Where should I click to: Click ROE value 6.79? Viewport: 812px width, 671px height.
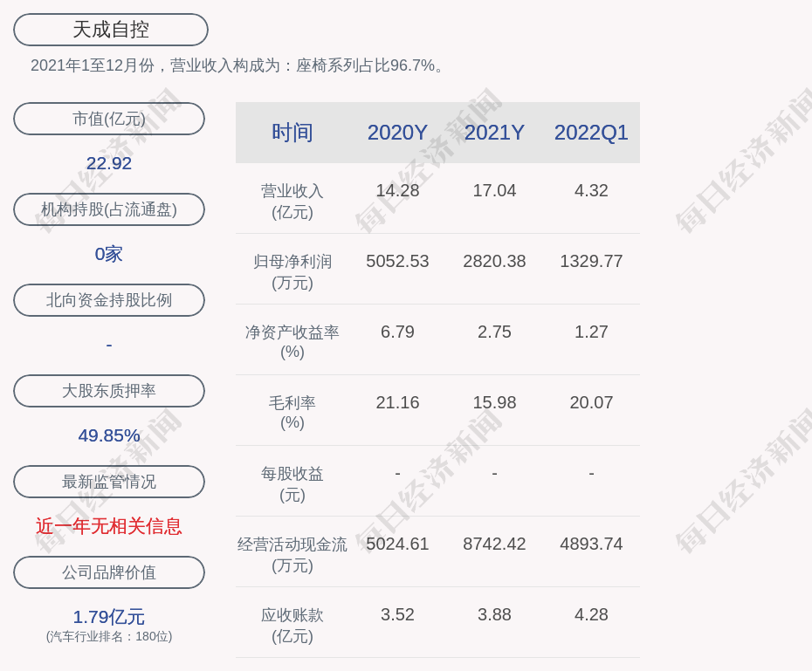point(397,332)
